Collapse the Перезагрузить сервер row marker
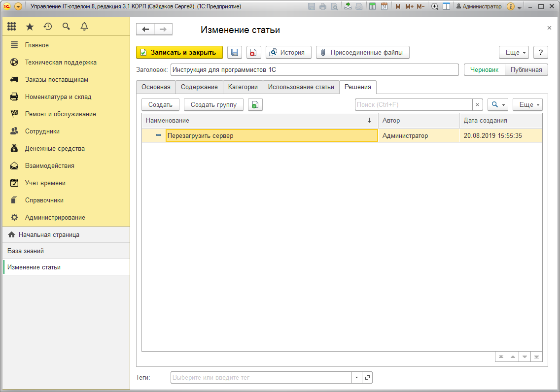Viewport: 560px width, 392px height. click(x=159, y=135)
